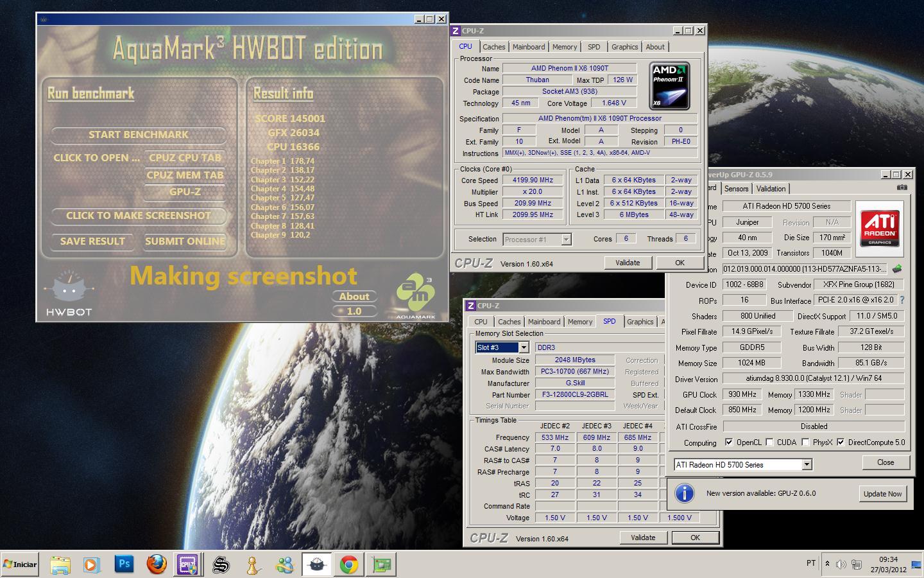Click Close button in GPU-Z
This screenshot has height=578, width=924.
(x=886, y=462)
